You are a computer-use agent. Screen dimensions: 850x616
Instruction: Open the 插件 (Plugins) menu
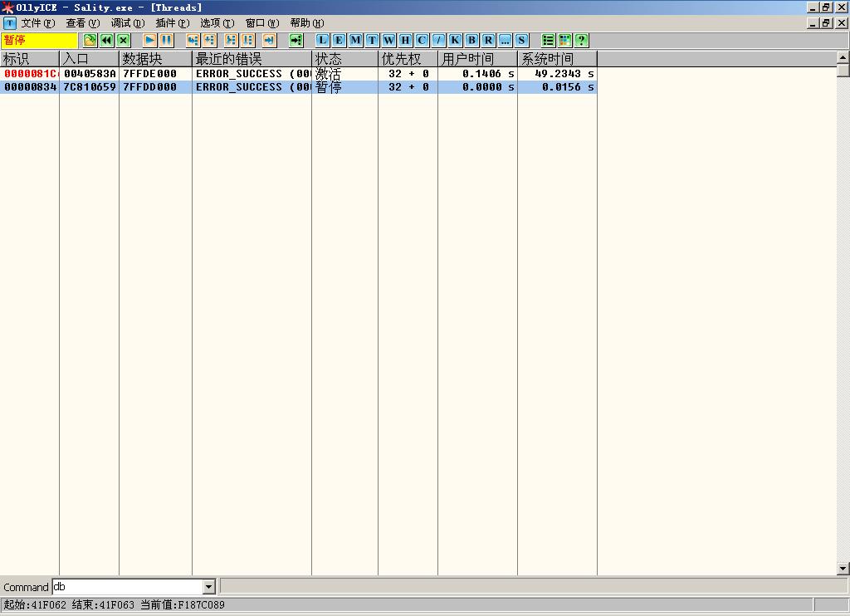[x=172, y=23]
